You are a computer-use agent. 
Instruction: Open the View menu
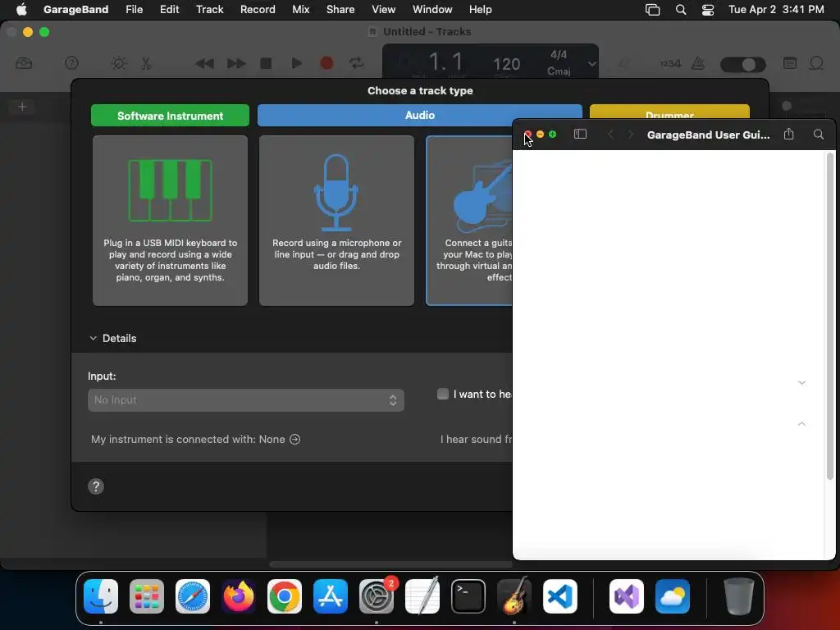pyautogui.click(x=384, y=9)
